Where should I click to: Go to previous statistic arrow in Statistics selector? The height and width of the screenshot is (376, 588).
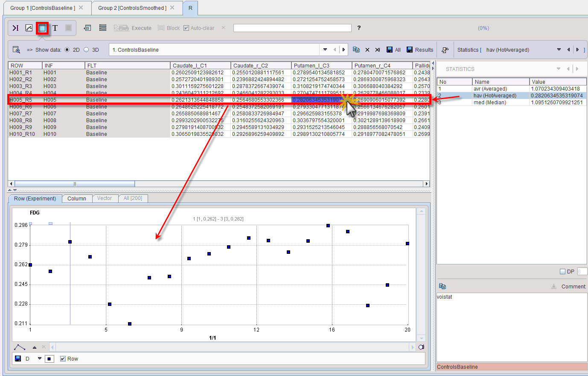(568, 50)
